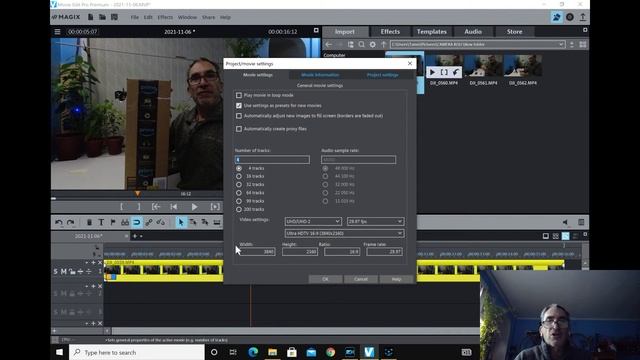Open Microsoft Edge from taskbar
640x360 pixels.
coord(253,352)
